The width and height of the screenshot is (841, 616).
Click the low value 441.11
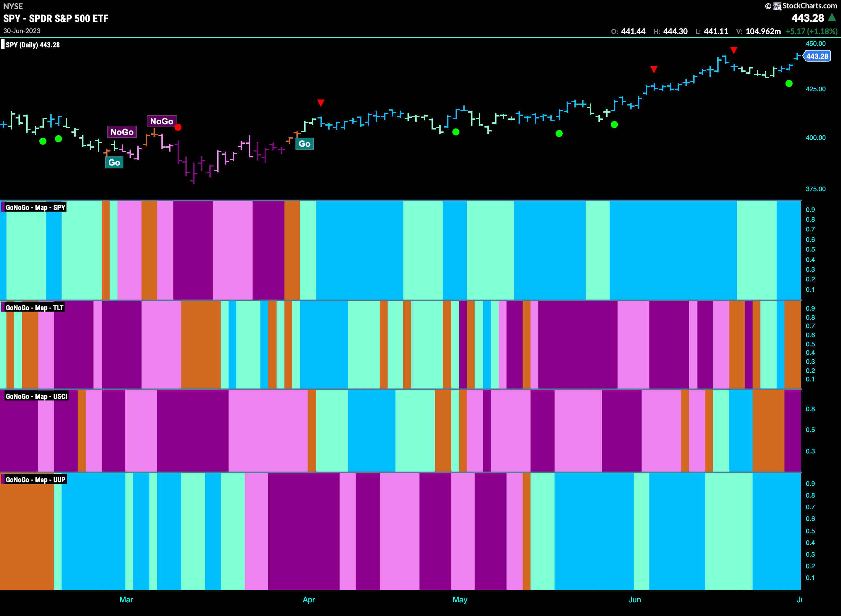[716, 31]
